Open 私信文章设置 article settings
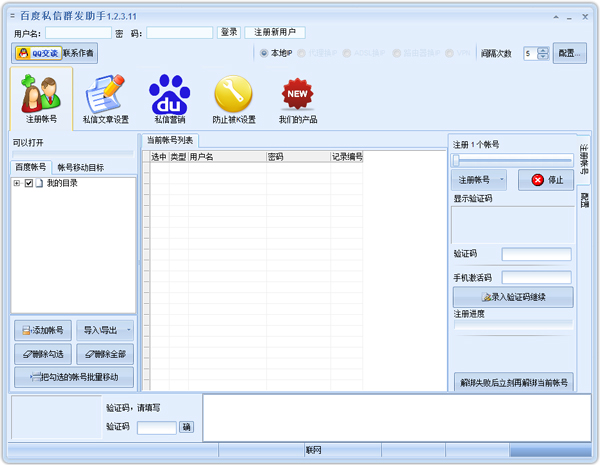The height and width of the screenshot is (465, 600). click(106, 99)
